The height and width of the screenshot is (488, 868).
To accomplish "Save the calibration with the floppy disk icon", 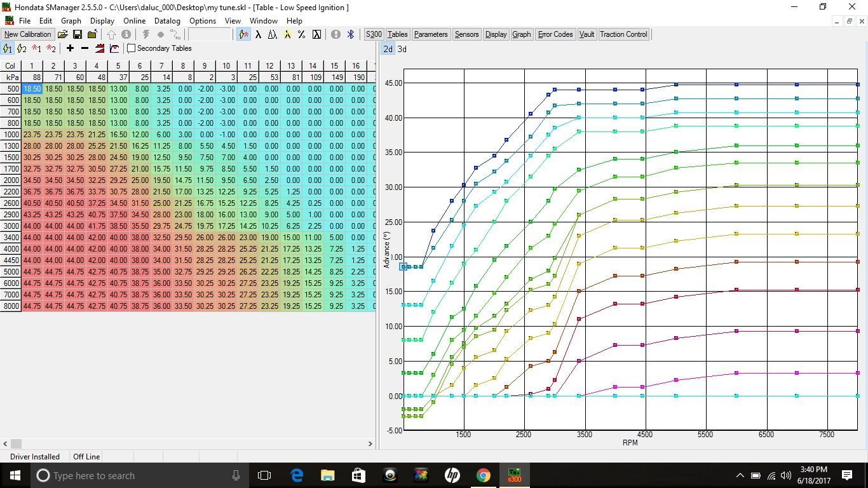I will [78, 34].
